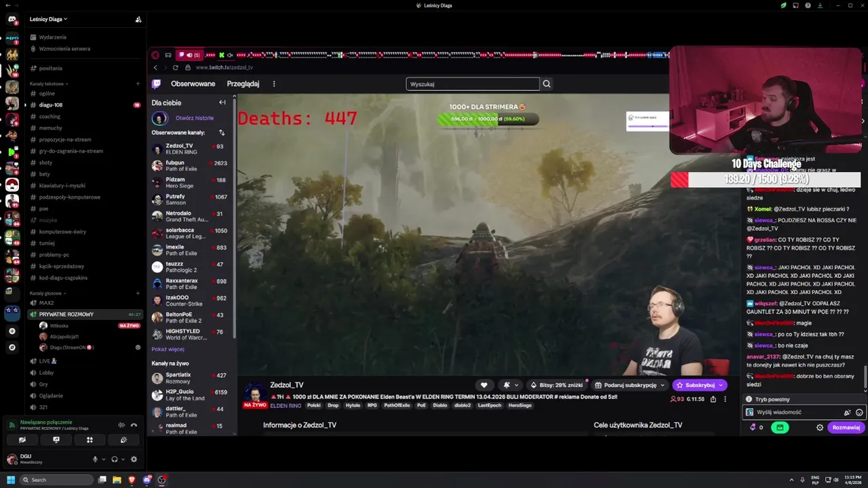Focus the Wyszukaj search field
The height and width of the screenshot is (488, 868).
click(473, 84)
